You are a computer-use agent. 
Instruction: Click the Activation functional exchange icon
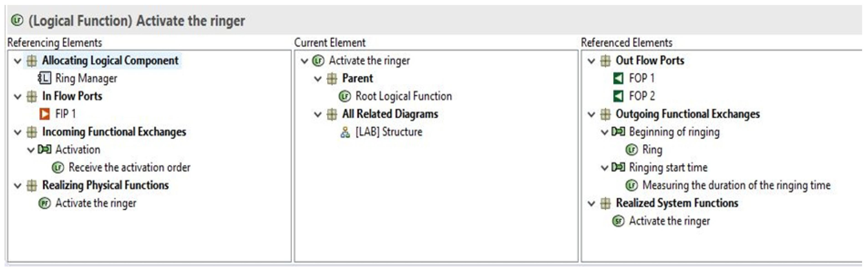44,150
